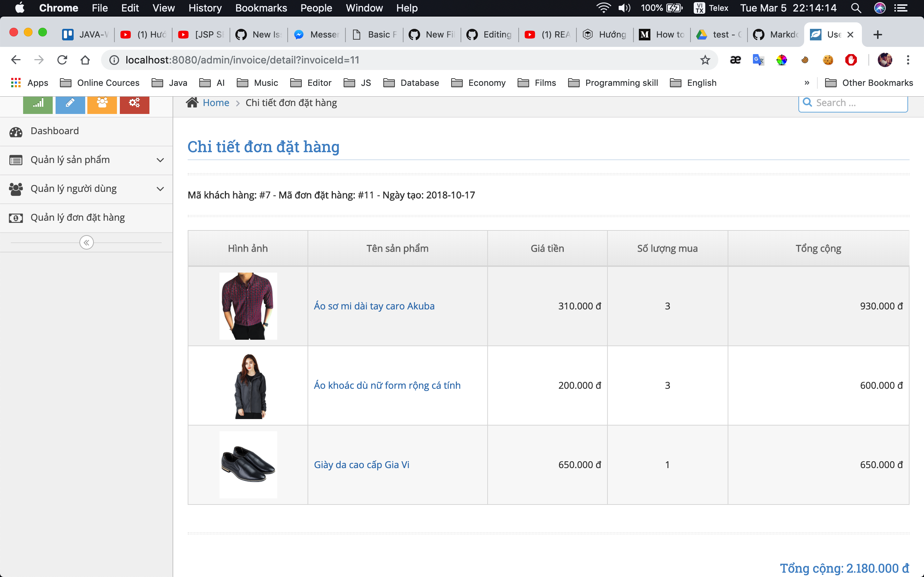Expand the Quản lý sản phẩm menu chevron
The image size is (924, 577).
click(160, 160)
